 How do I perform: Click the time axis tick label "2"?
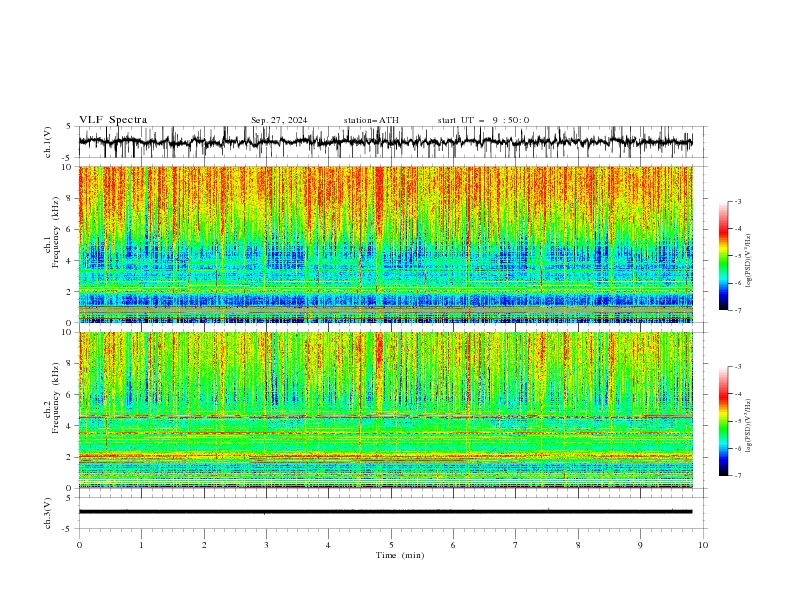[x=204, y=545]
